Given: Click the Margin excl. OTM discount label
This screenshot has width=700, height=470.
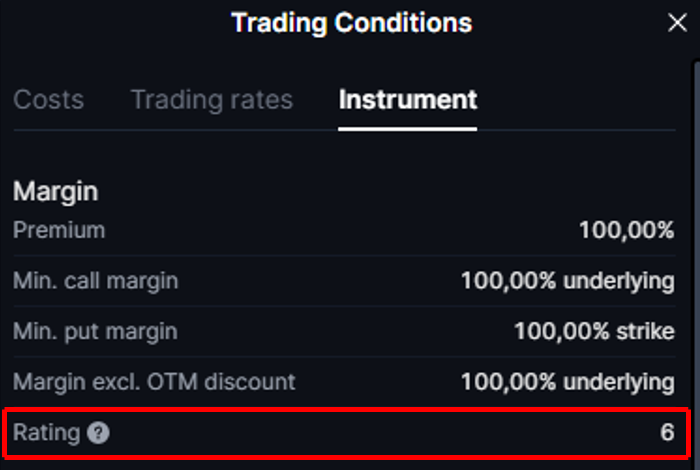Looking at the screenshot, I should click(x=154, y=382).
